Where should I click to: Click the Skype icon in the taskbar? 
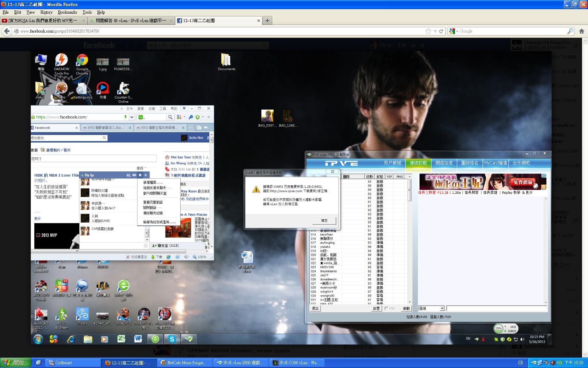[x=172, y=339]
